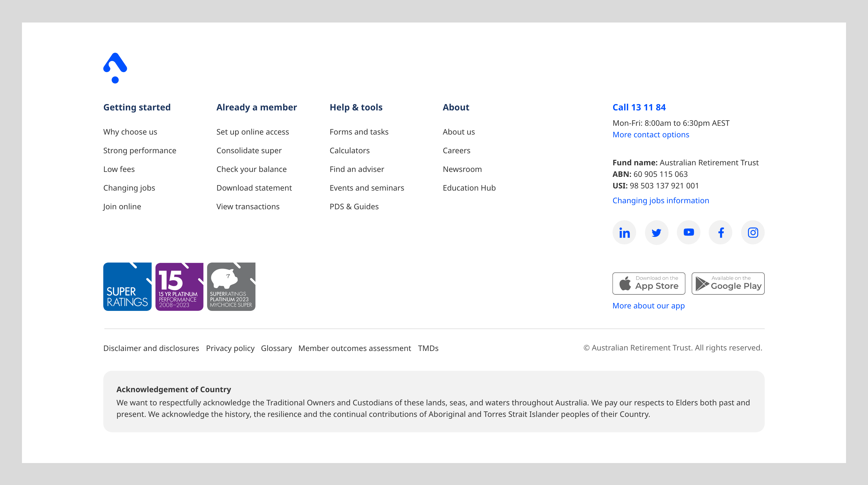The image size is (868, 485).
Task: Open More contact options link
Action: (x=651, y=134)
